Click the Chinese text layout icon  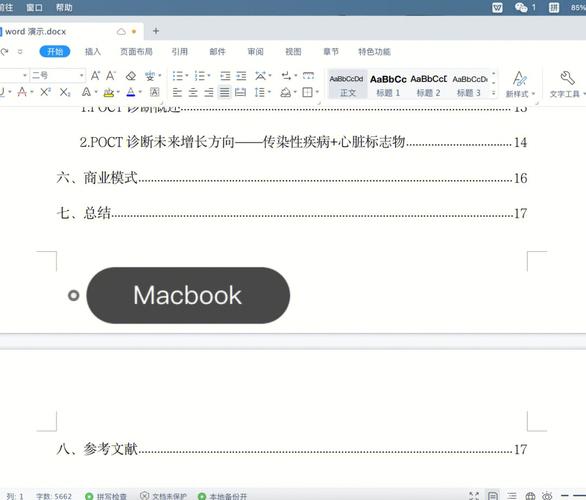(260, 76)
